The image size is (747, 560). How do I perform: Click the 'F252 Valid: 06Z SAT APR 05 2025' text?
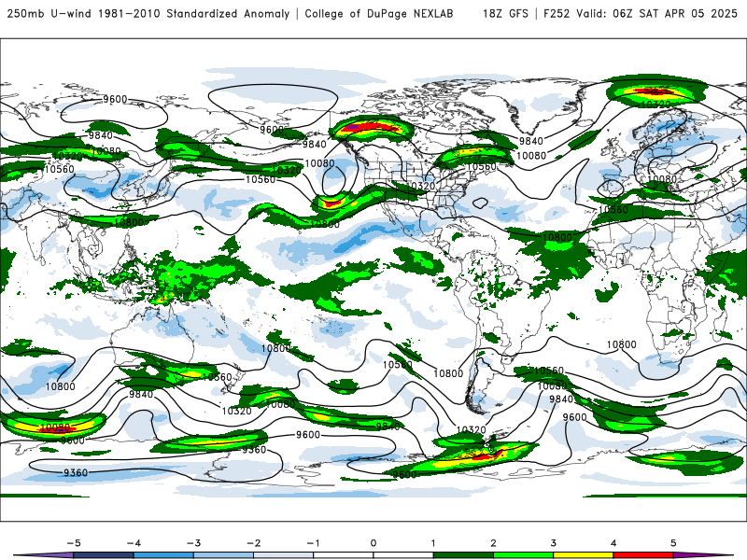coord(641,13)
